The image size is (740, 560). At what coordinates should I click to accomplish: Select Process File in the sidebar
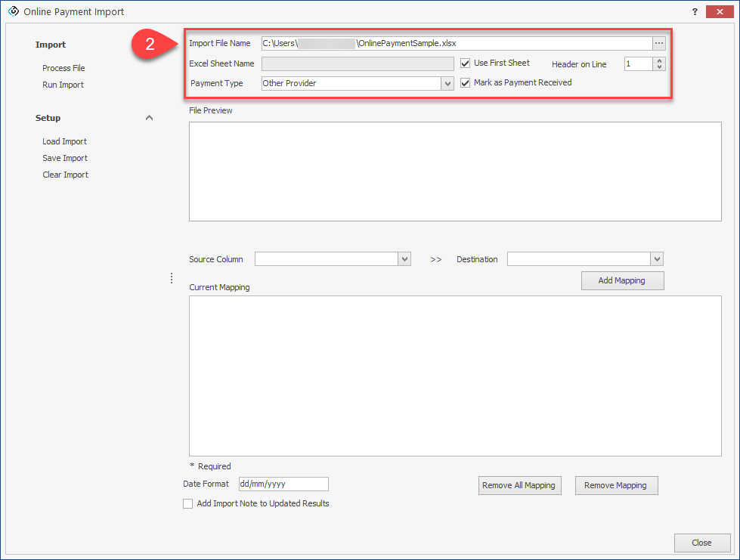point(63,68)
